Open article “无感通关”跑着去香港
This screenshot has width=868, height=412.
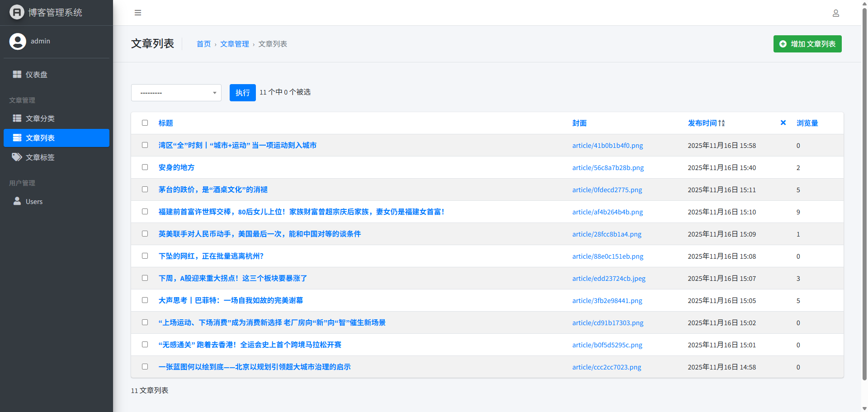pos(250,345)
